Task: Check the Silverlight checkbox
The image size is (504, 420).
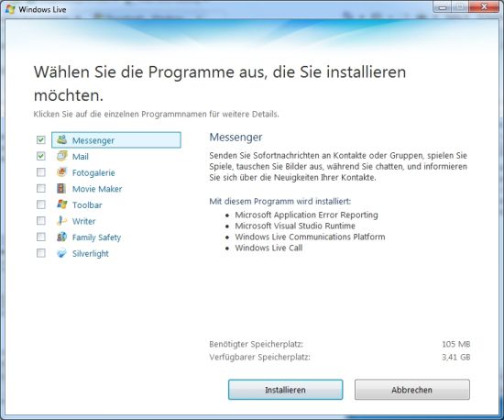Action: [x=41, y=253]
